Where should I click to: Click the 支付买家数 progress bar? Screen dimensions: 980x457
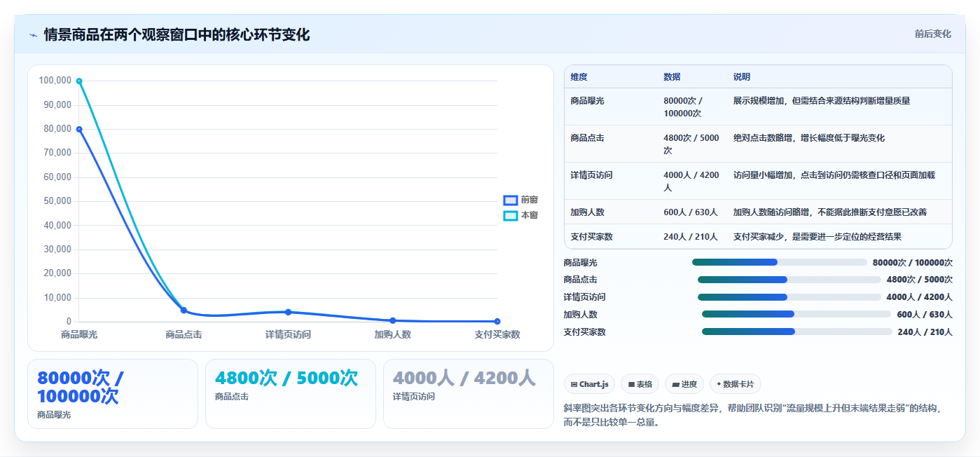[x=797, y=332]
